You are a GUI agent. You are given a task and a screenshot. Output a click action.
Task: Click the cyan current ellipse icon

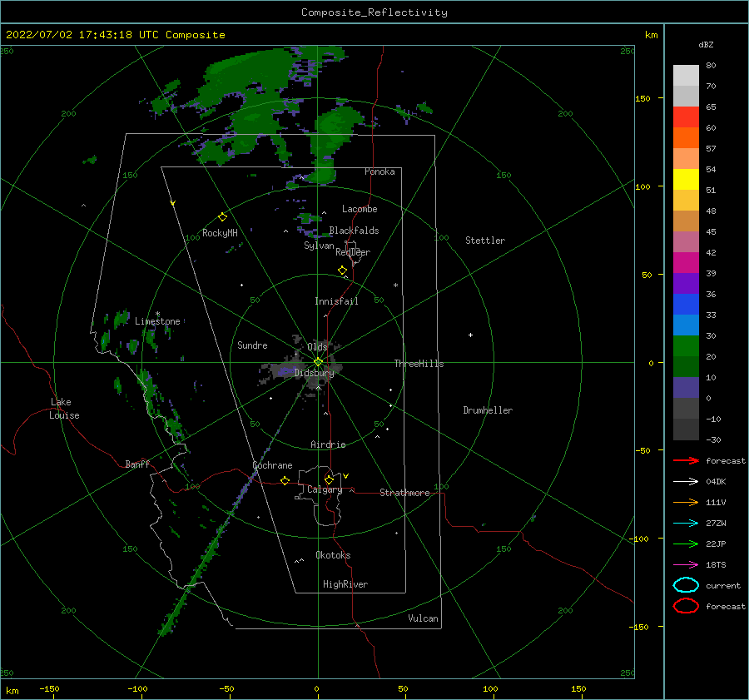(x=686, y=585)
